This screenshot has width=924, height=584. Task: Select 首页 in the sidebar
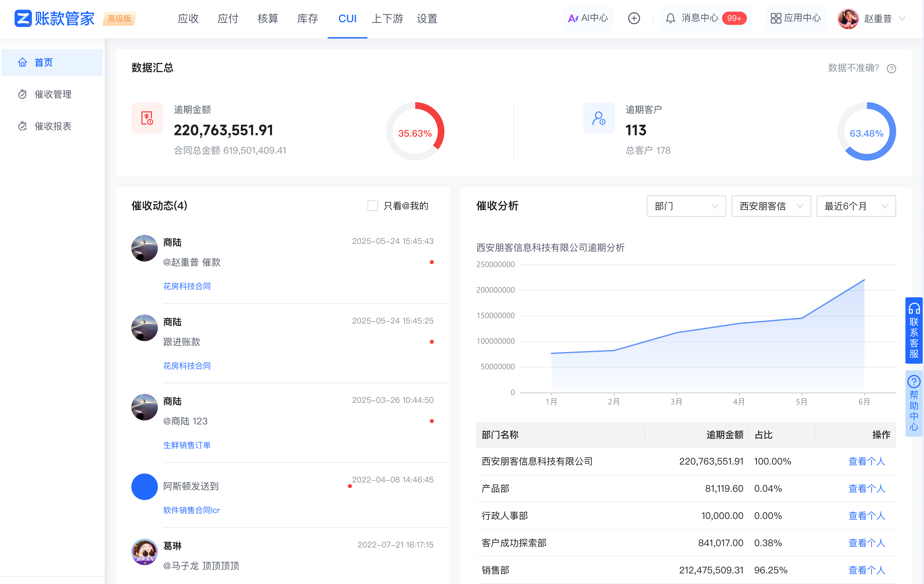click(x=52, y=62)
